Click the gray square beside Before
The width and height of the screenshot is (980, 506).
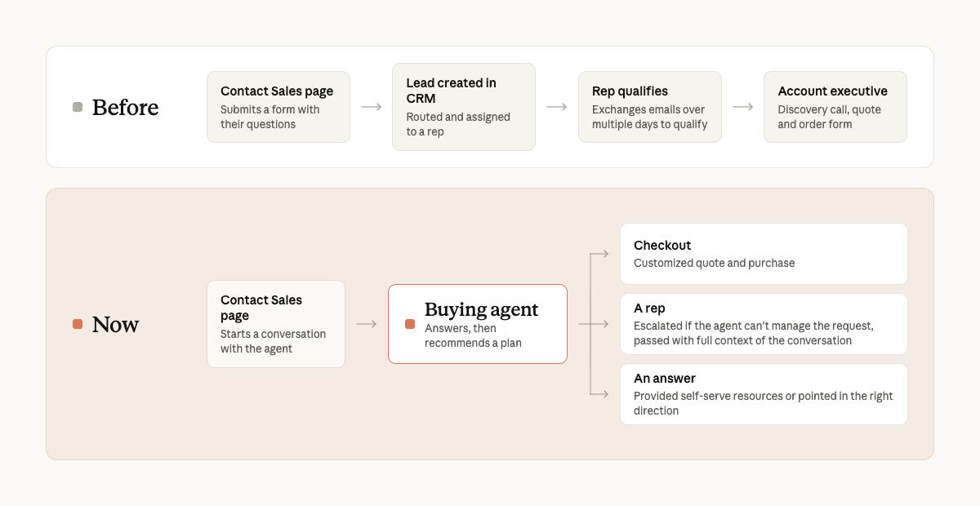click(78, 107)
